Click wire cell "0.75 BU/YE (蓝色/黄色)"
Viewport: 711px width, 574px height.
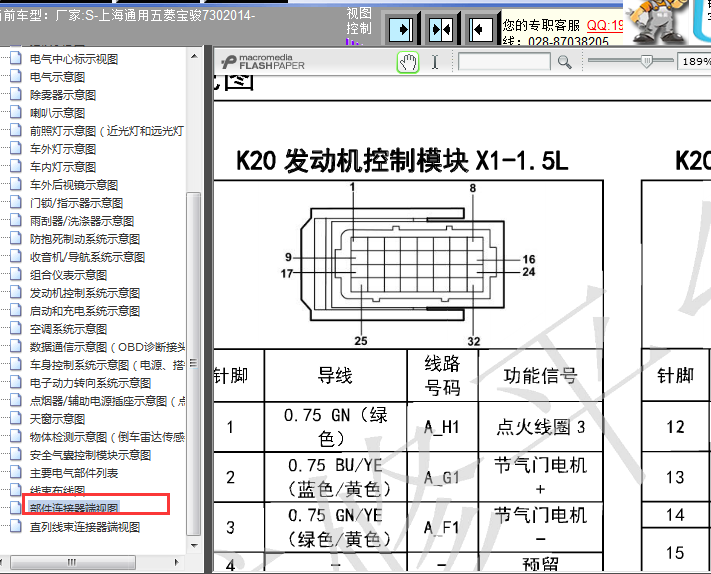[336, 477]
